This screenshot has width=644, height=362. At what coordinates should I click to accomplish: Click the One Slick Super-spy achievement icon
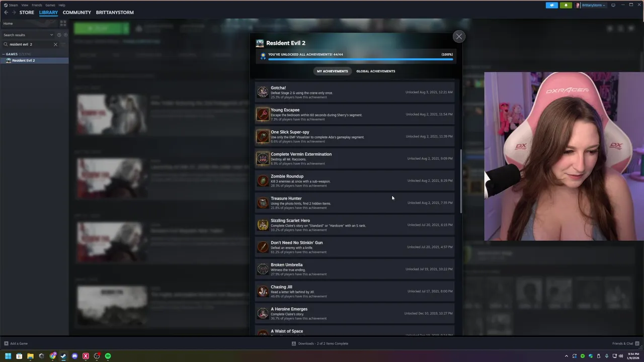point(263,136)
